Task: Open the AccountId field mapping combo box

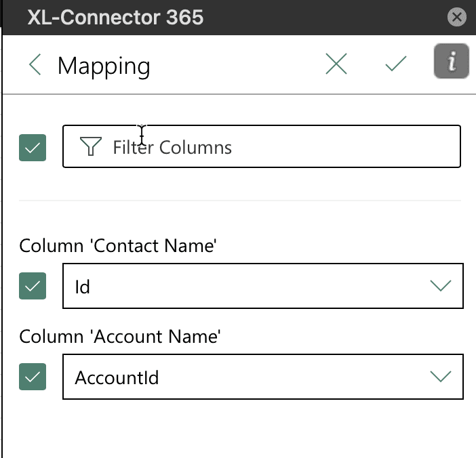Action: [263, 377]
